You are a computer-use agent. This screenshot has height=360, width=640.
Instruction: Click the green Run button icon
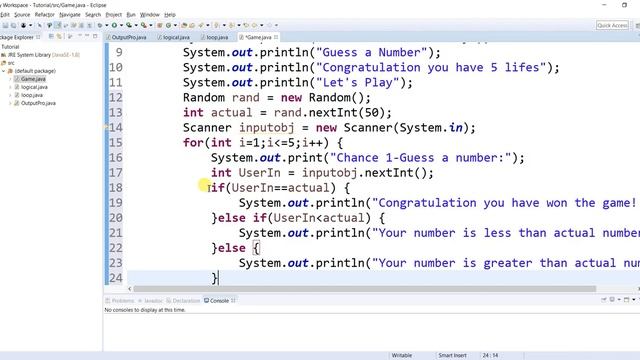coord(114,25)
